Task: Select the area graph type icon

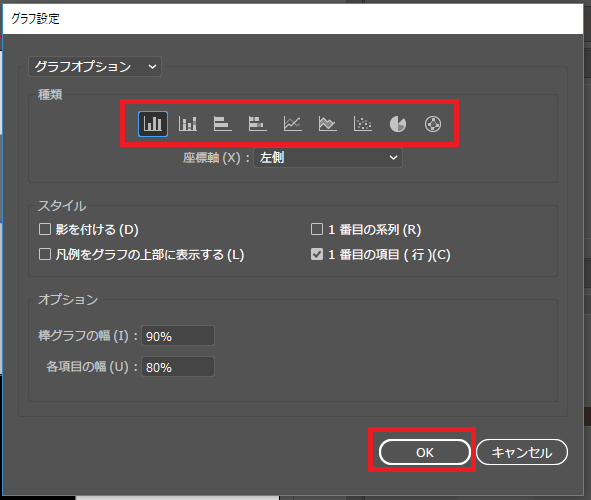Action: 328,124
